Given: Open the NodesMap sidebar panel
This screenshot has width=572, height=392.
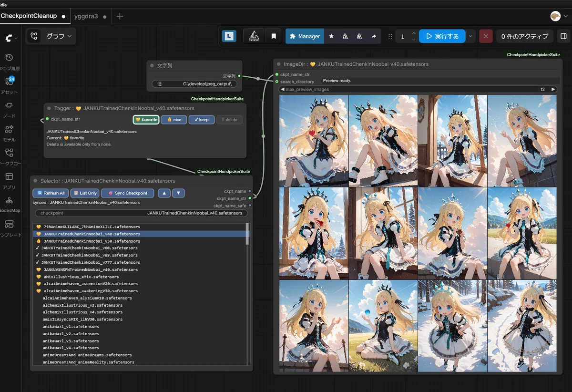Looking at the screenshot, I should (x=9, y=204).
